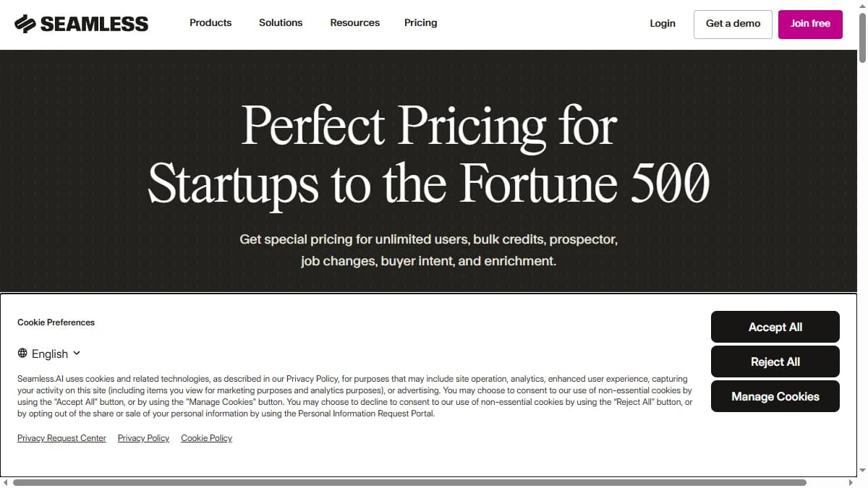Request a demo via Get a demo
This screenshot has height=488, width=868.
[x=732, y=24]
